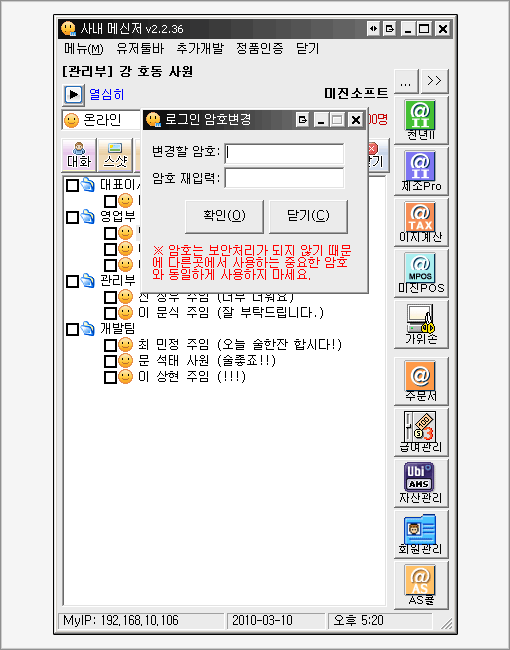This screenshot has width=510, height=650.
Task: Collapse the 영업부 department folder
Action: [x=87, y=216]
